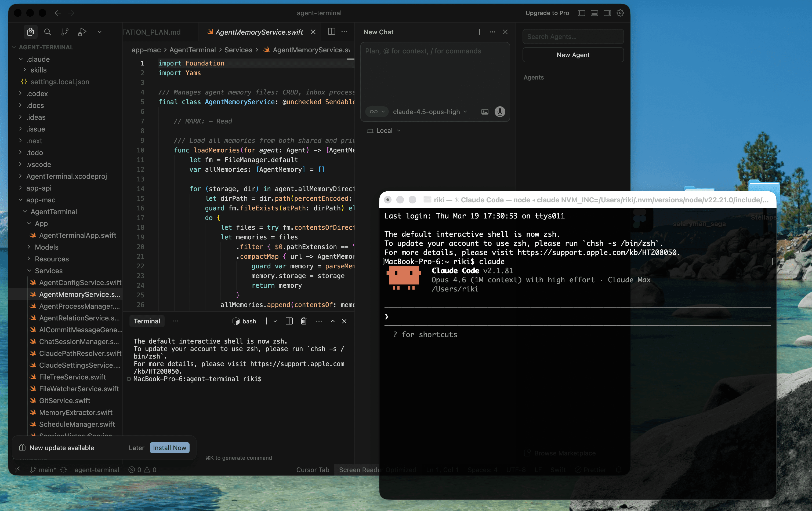Screen dimensions: 812x511
Task: Open the Search view in the activity bar
Action: click(x=48, y=32)
